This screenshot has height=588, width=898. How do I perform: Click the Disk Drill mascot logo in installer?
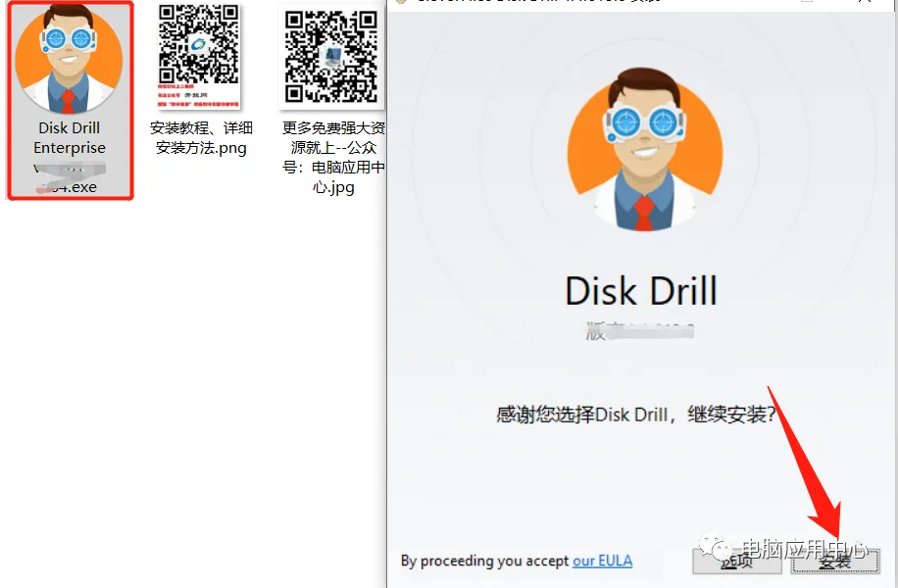pyautogui.click(x=645, y=150)
